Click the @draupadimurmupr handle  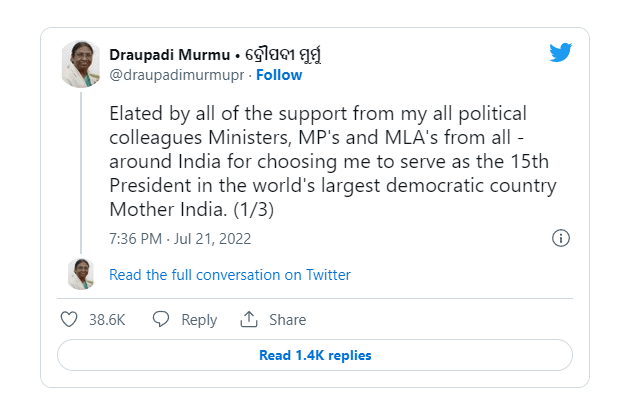[177, 75]
